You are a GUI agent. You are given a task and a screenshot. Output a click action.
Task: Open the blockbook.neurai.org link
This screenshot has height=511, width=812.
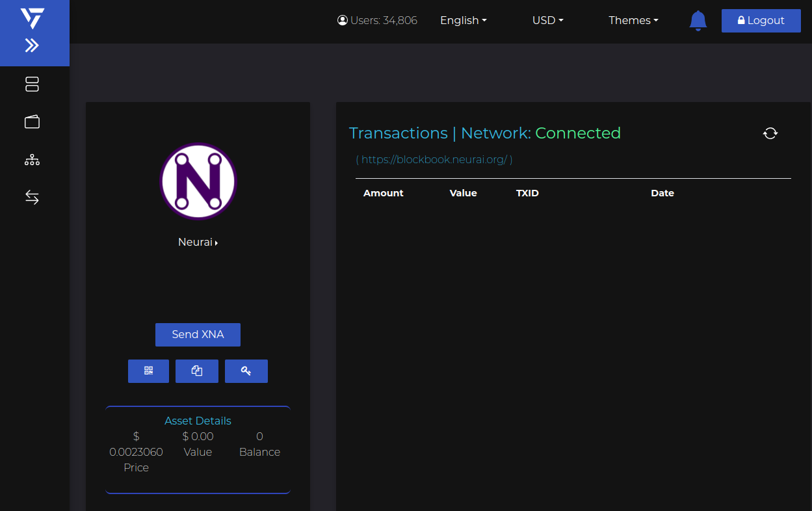434,159
